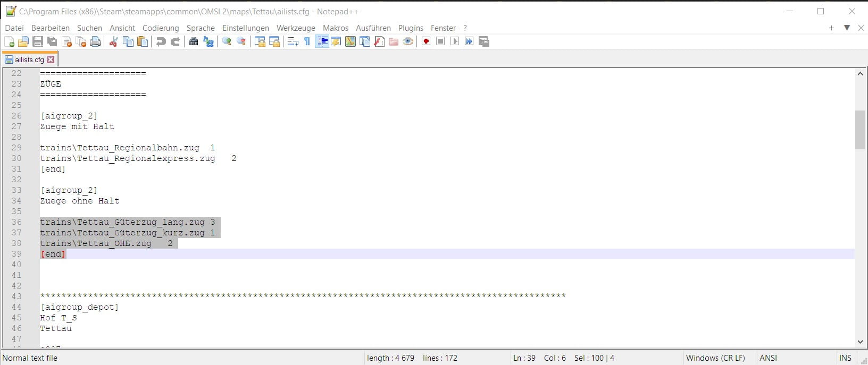This screenshot has height=365, width=868.
Task: Click the New file toolbar icon
Action: click(9, 42)
